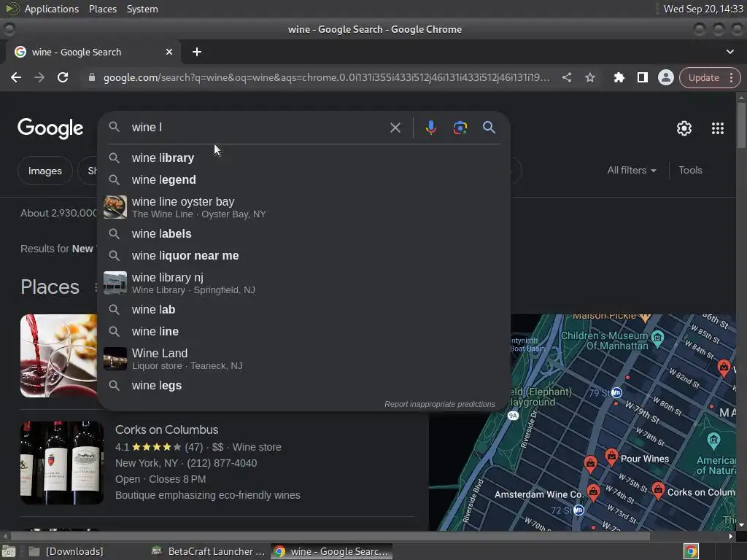The width and height of the screenshot is (747, 560).
Task: Choose wine line oyster bay suggestion
Action: [x=304, y=207]
